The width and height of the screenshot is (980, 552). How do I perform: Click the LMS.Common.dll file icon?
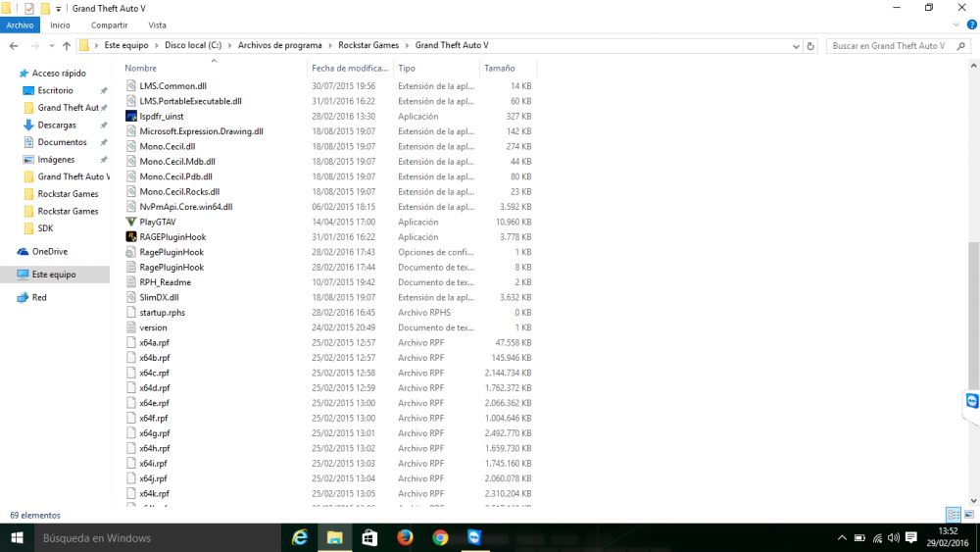tap(130, 85)
